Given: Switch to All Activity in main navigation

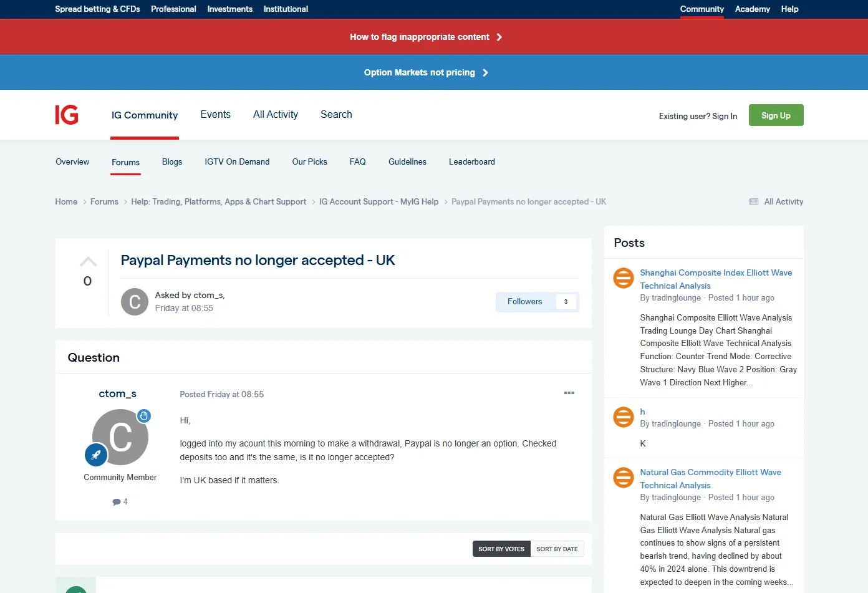Looking at the screenshot, I should (276, 115).
